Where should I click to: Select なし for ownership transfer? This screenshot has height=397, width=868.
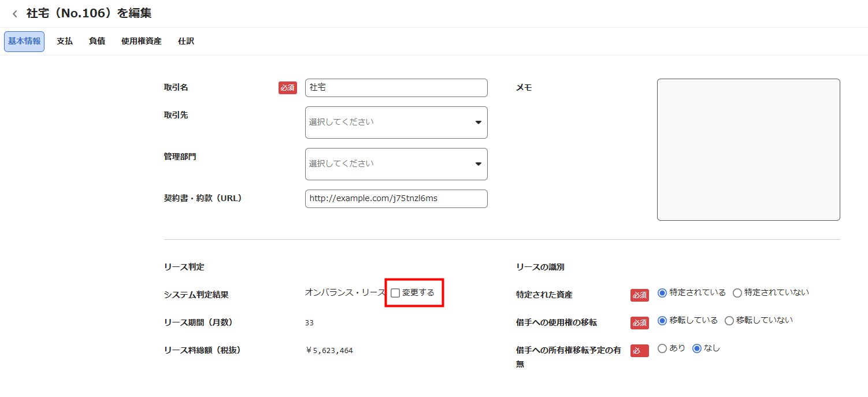(x=696, y=348)
